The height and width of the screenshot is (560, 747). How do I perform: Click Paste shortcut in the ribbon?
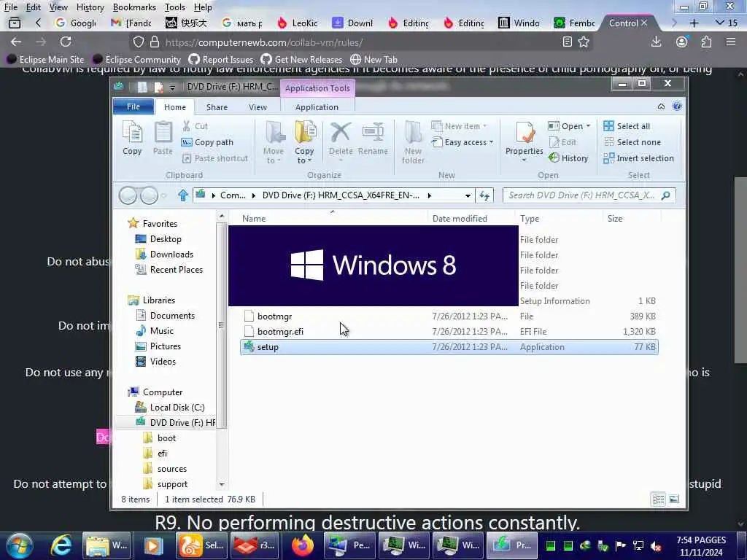(x=215, y=158)
